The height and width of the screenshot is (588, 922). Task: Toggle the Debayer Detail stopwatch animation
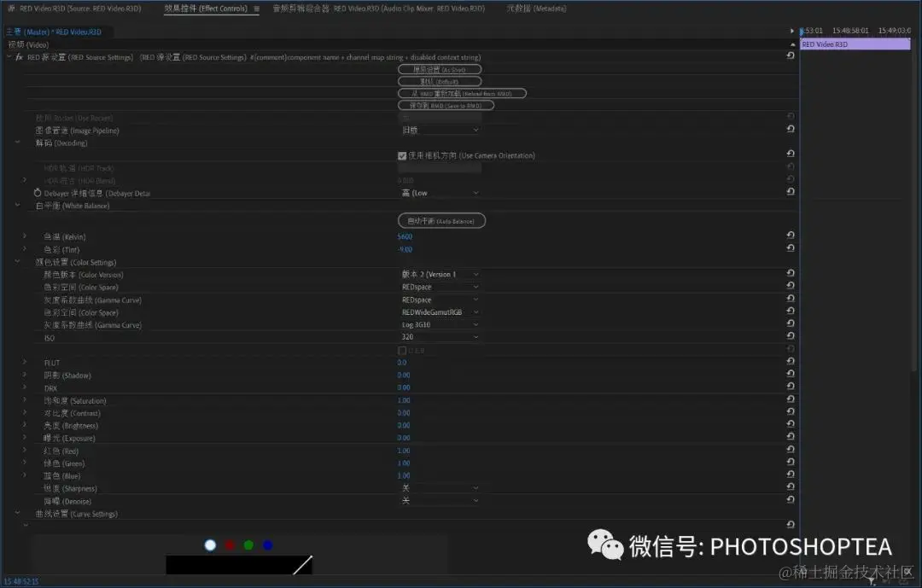pyautogui.click(x=38, y=193)
